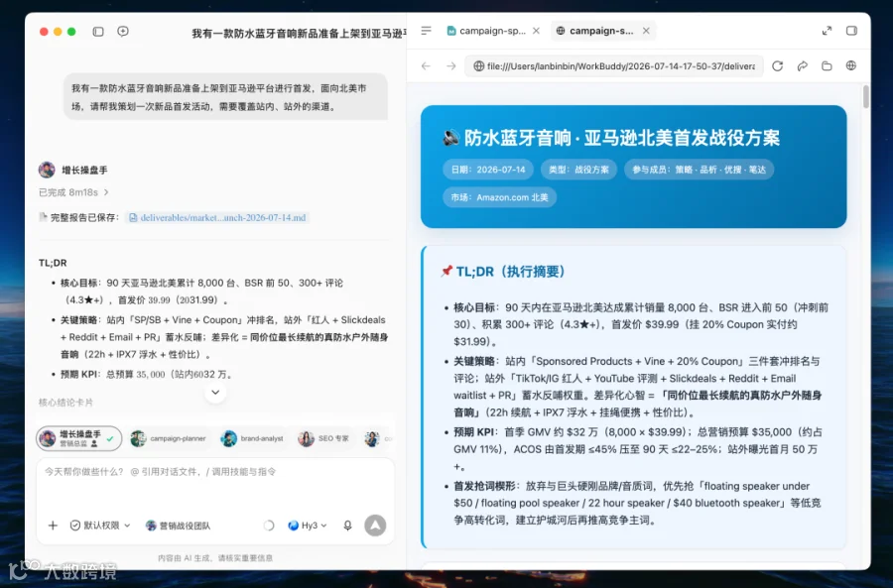Click 参与成员 tag in header
893x588 pixels.
(699, 170)
